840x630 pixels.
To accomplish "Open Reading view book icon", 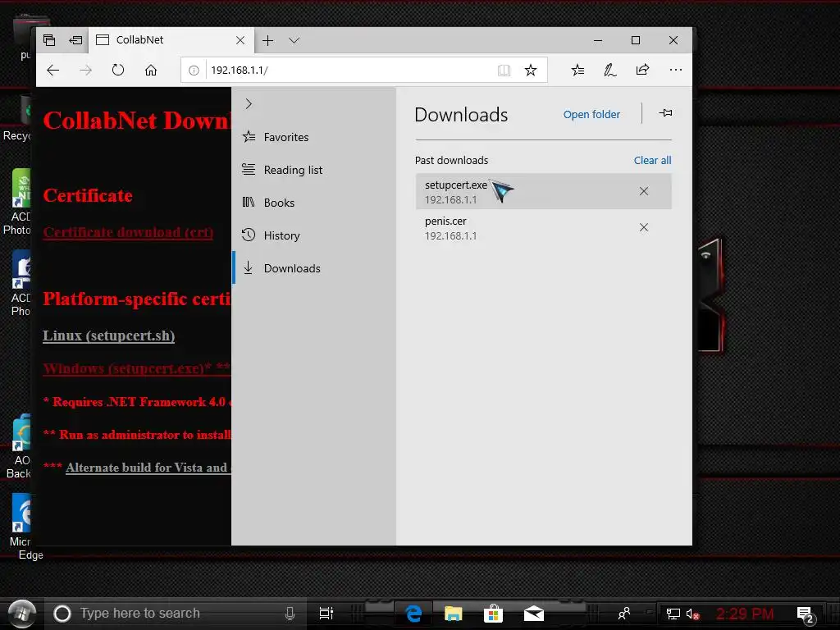I will [504, 71].
